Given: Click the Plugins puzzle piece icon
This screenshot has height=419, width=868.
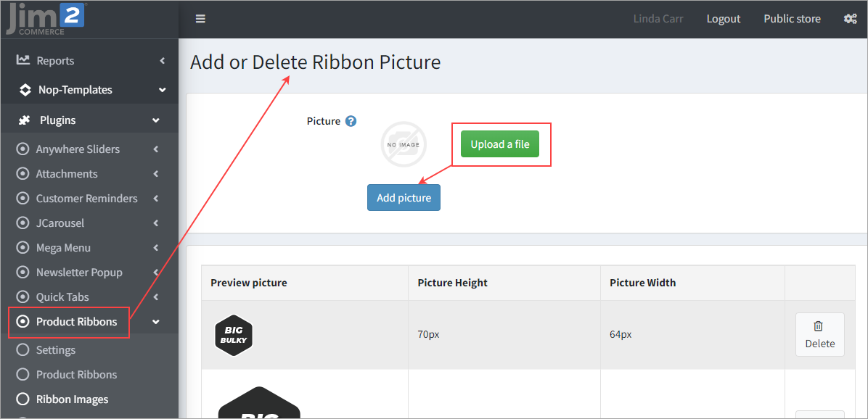Looking at the screenshot, I should [x=25, y=120].
